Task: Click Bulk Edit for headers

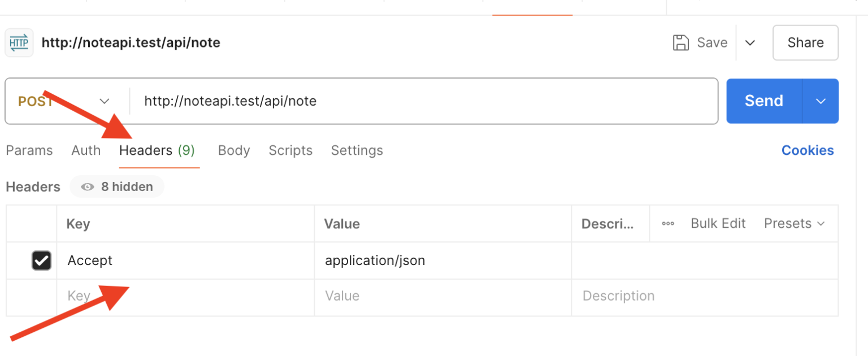Action: [x=718, y=224]
